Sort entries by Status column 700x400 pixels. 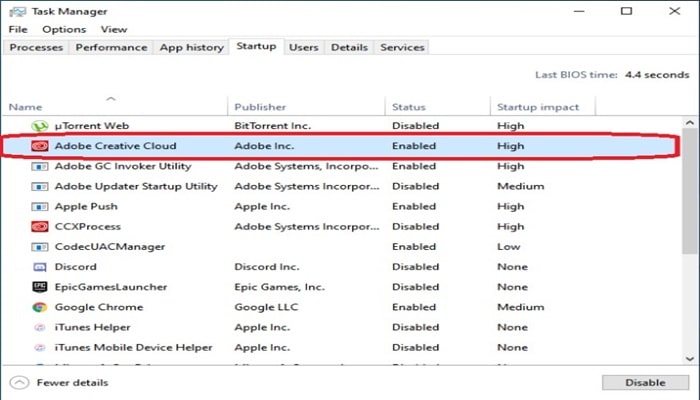[x=408, y=107]
